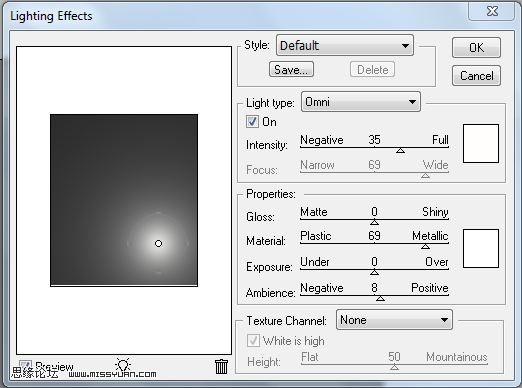The height and width of the screenshot is (388, 522).
Task: Click the trash can delete light icon
Action: click(x=221, y=366)
